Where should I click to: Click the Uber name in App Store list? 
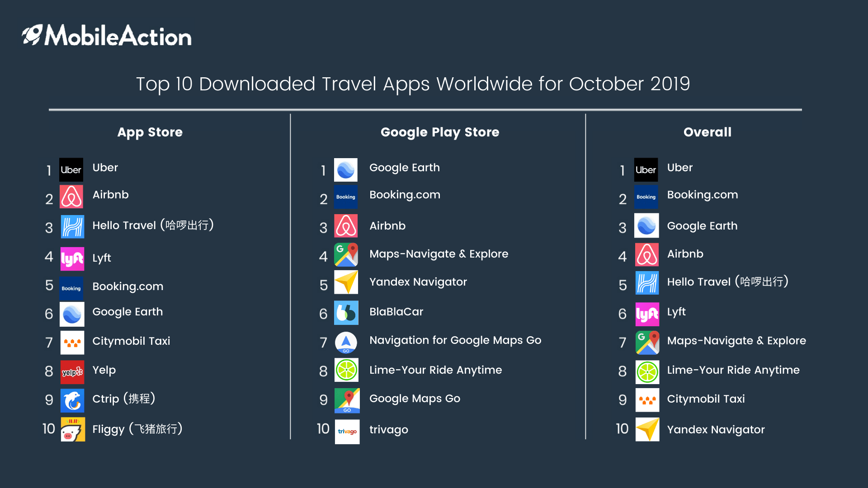click(x=105, y=168)
